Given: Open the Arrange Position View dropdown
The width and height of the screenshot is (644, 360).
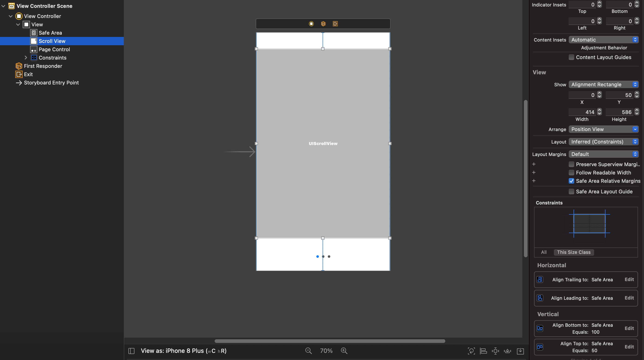Looking at the screenshot, I should click(604, 129).
